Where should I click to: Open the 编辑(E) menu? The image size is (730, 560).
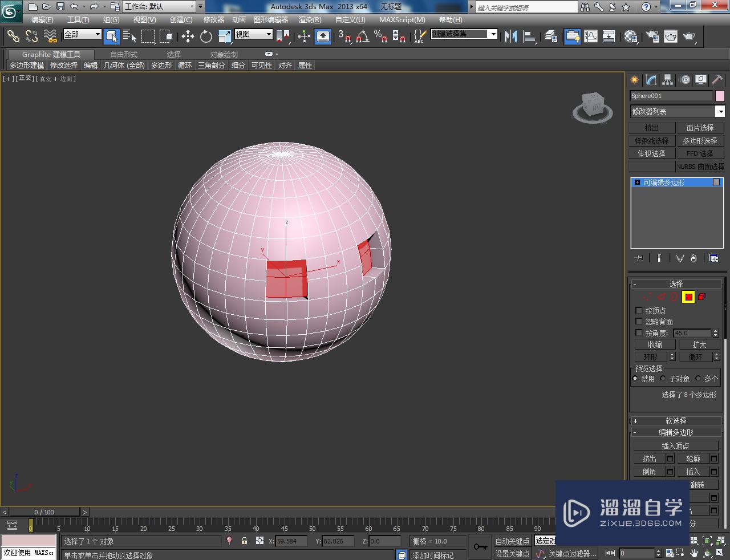coord(42,19)
